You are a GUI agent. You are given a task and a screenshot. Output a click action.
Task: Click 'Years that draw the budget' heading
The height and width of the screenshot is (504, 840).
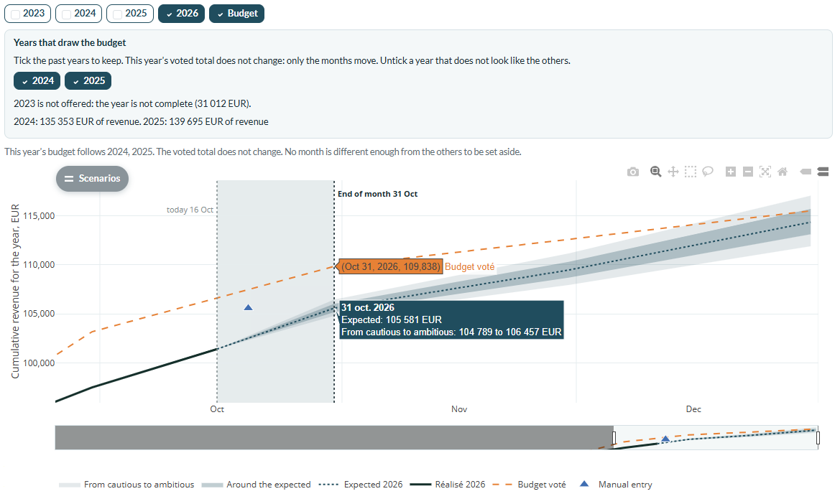(70, 43)
